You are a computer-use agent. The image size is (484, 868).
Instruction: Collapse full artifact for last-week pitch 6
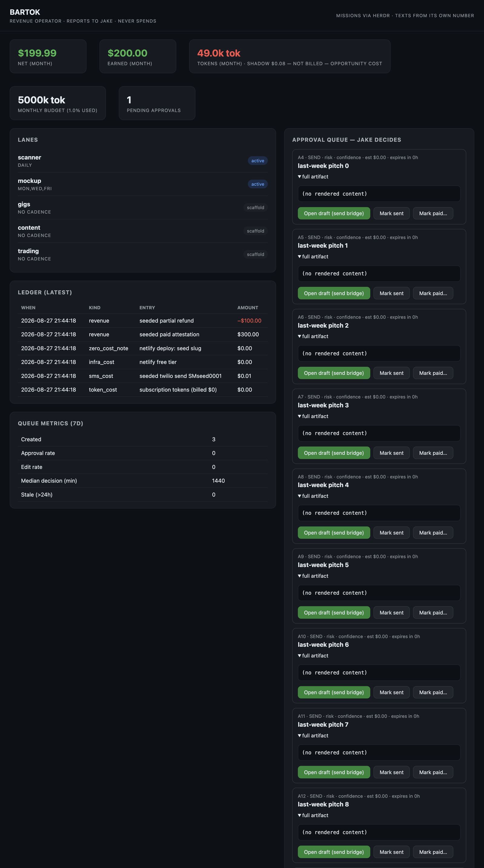313,655
